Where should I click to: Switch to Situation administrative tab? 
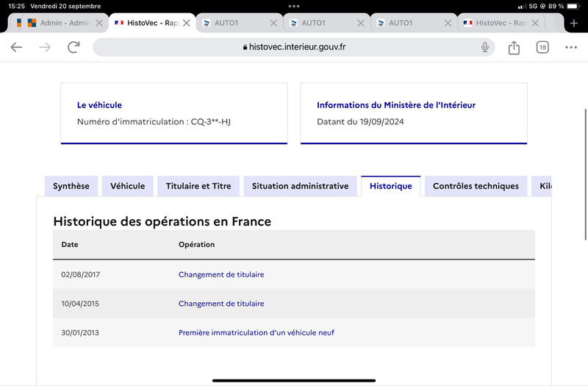(301, 186)
